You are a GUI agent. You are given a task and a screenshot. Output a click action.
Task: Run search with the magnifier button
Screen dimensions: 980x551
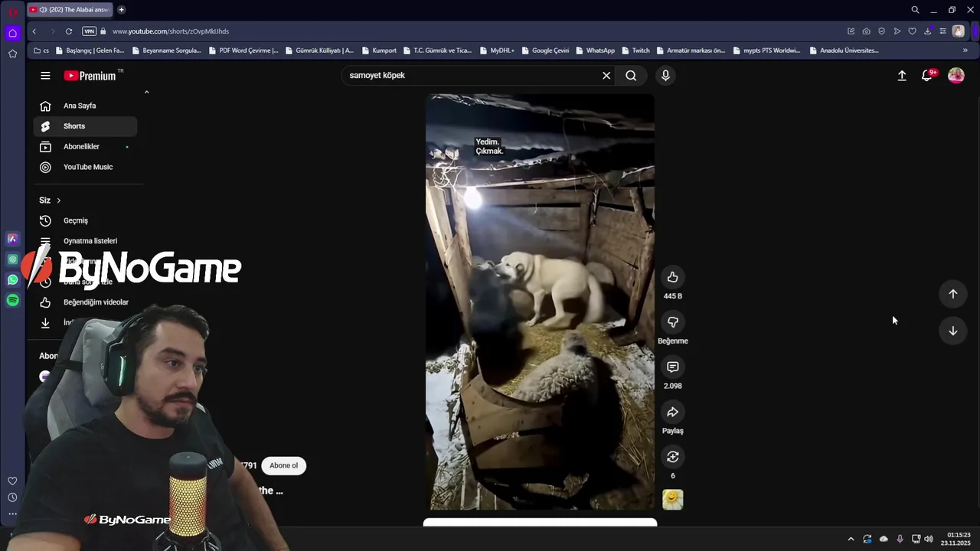631,75
